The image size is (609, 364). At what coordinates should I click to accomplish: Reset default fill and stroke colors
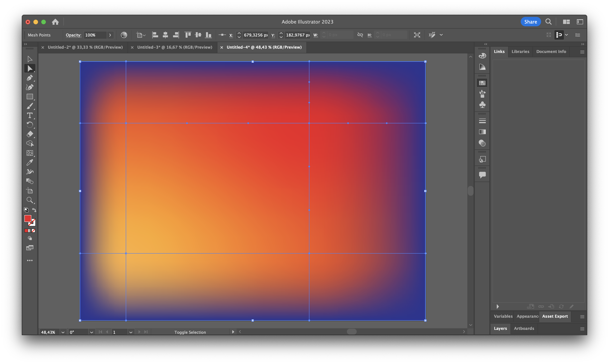[x=26, y=210]
